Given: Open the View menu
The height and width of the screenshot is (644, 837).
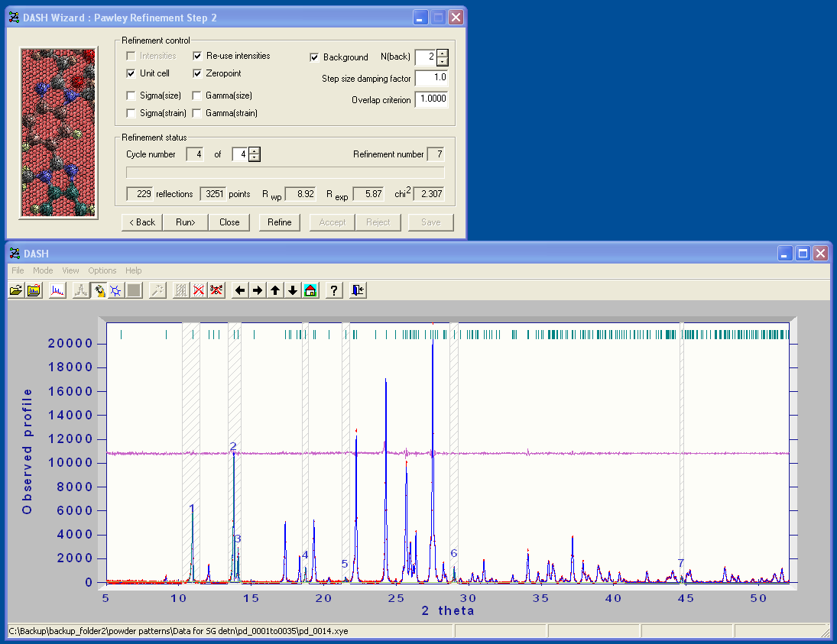Looking at the screenshot, I should 70,270.
